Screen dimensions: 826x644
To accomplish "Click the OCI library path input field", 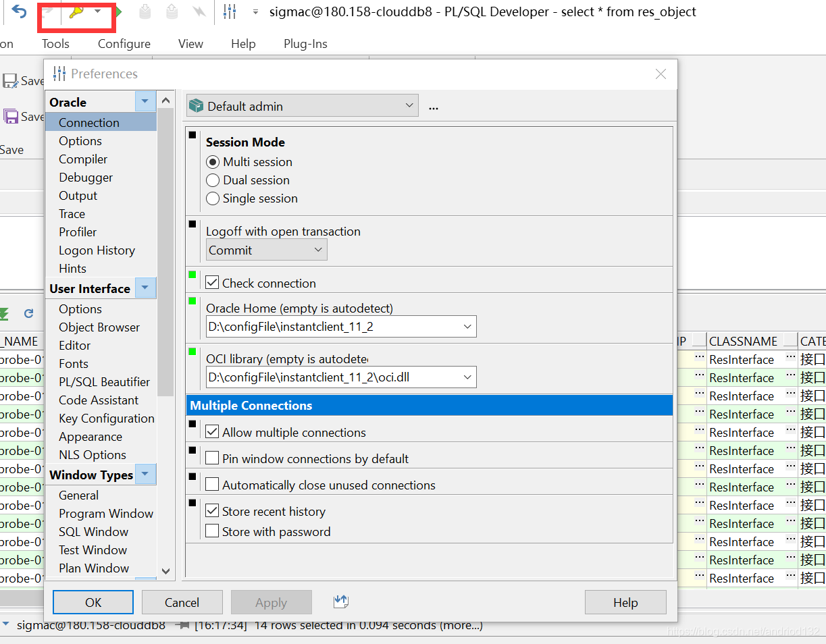I will coord(341,377).
